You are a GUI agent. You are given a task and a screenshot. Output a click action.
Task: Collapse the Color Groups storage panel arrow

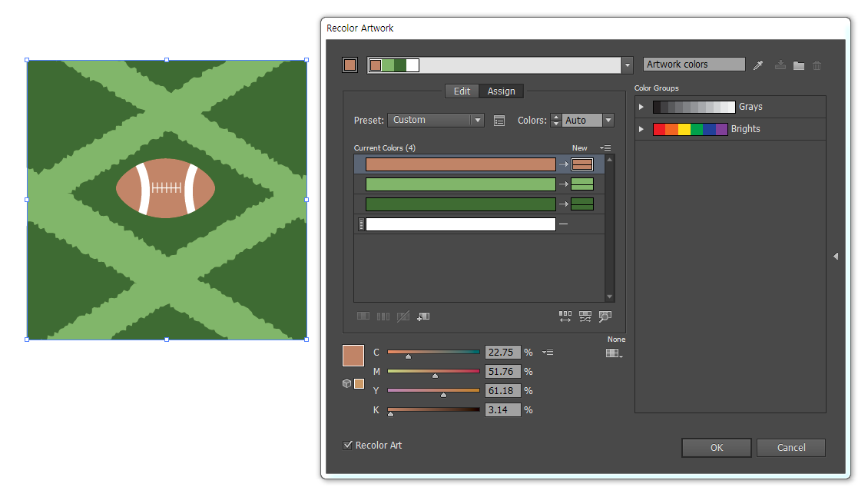coord(836,257)
